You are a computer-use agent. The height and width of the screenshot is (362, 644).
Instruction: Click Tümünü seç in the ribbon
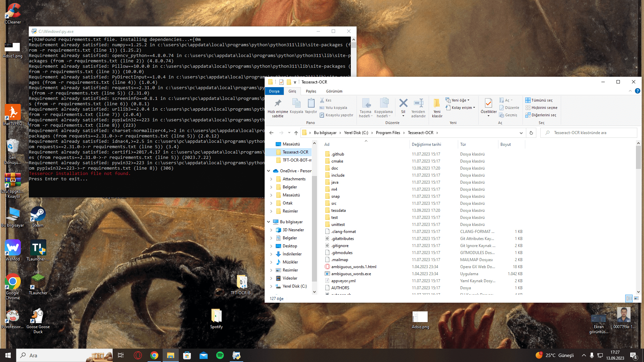[539, 100]
